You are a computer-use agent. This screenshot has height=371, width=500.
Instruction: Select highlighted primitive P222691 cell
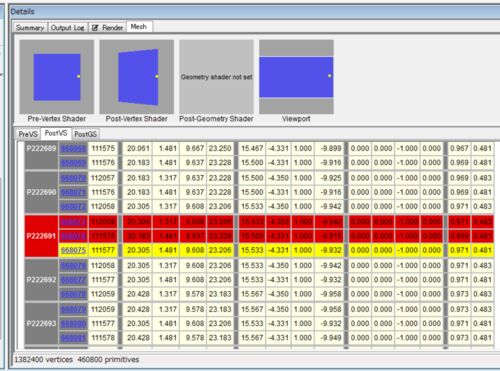coord(41,236)
